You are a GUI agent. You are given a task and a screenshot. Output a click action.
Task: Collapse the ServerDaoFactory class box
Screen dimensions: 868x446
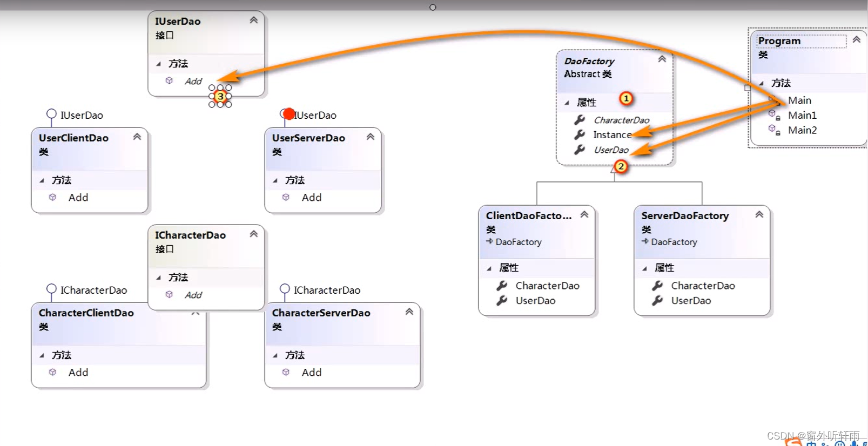pos(759,214)
